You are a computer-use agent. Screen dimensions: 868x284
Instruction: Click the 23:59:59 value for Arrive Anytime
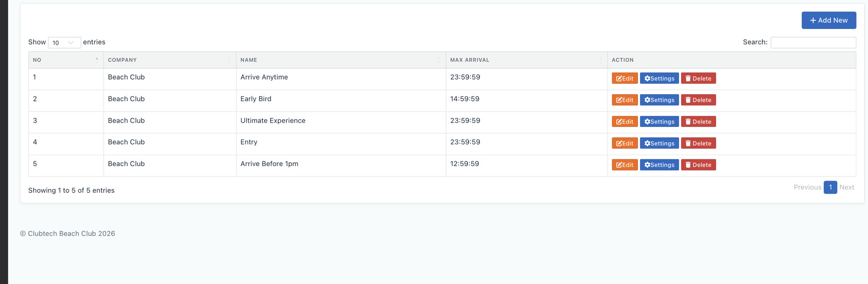[465, 77]
